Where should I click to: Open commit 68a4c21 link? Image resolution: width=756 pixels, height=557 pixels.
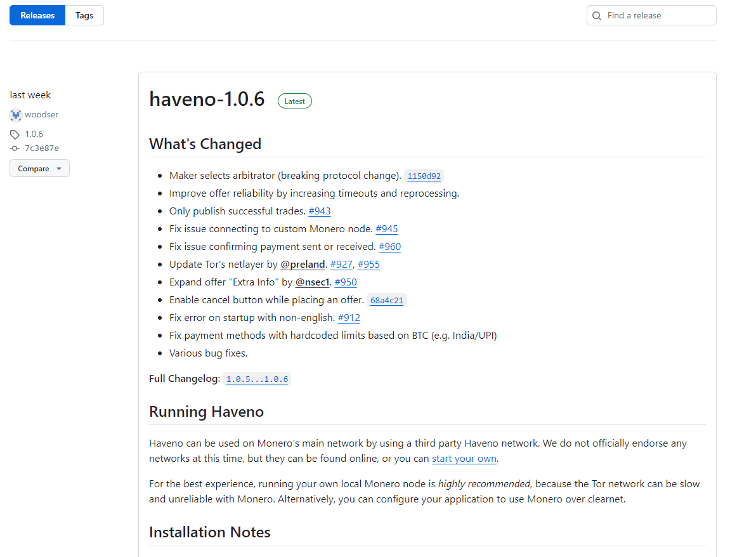(x=387, y=301)
